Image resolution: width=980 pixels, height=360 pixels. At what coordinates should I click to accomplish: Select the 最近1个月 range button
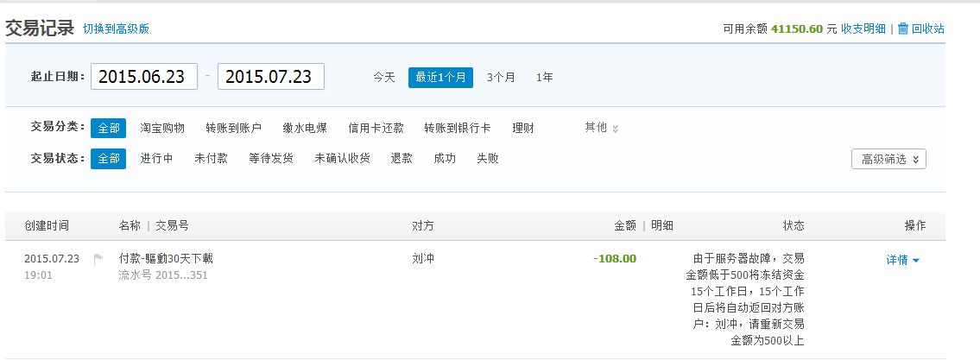point(440,78)
